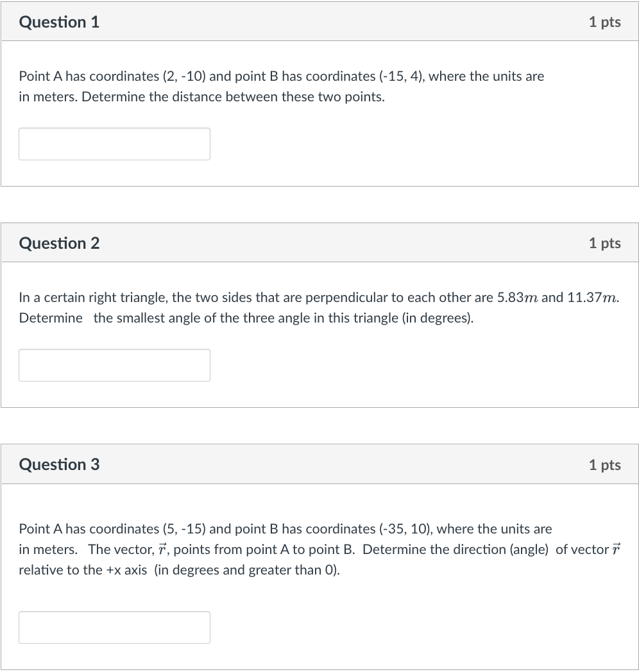This screenshot has width=639, height=672.
Task: Click the vector direction question text
Action: [x=289, y=549]
